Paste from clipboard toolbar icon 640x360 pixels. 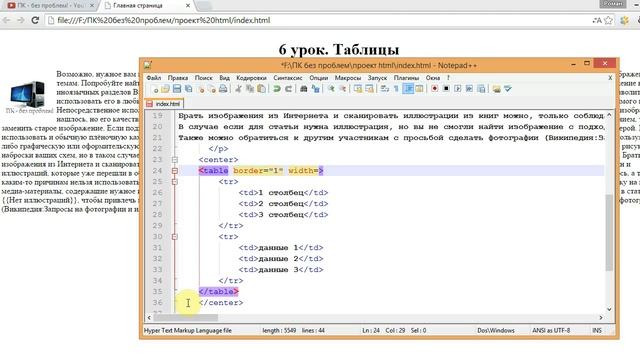[261, 89]
